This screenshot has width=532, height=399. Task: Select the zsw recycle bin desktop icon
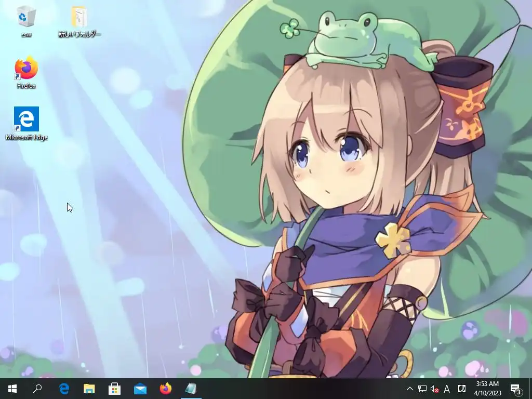(26, 21)
